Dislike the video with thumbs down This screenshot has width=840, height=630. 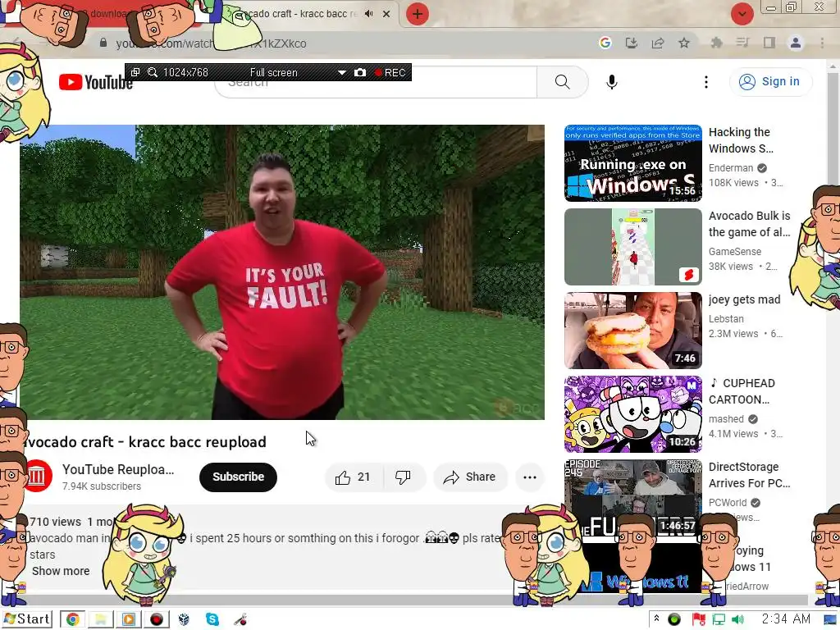pyautogui.click(x=403, y=477)
